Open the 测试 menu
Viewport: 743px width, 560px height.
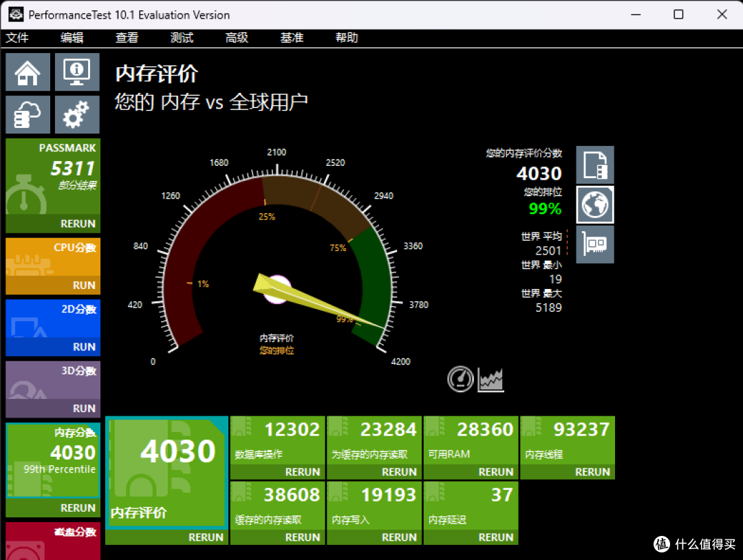[182, 38]
